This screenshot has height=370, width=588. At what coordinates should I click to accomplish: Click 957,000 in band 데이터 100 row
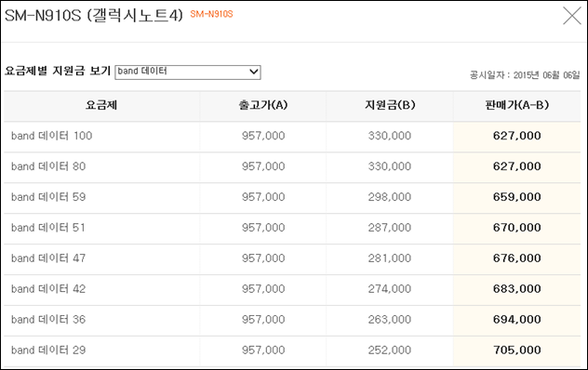point(263,136)
